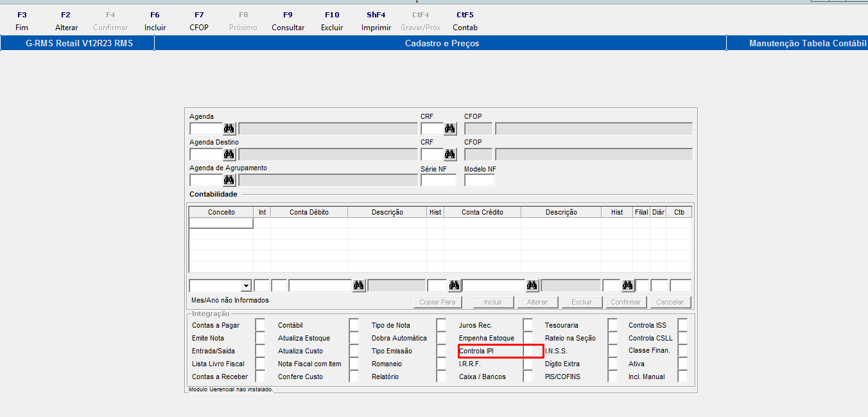Click the Excluir button below the grid
This screenshot has width=868, height=417.
[x=582, y=302]
